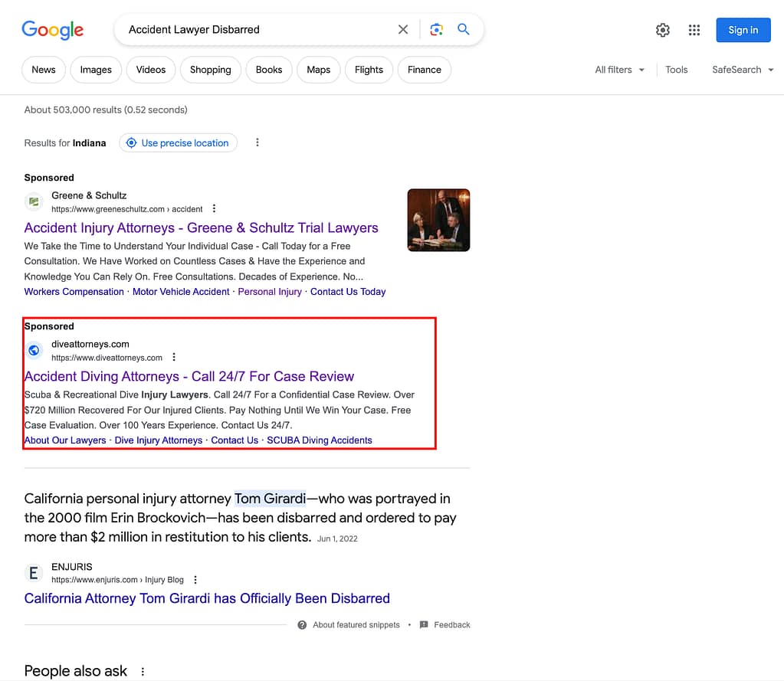Viewport: 784px width, 681px height.
Task: Click the About 503,000 results text
Action: 106,110
